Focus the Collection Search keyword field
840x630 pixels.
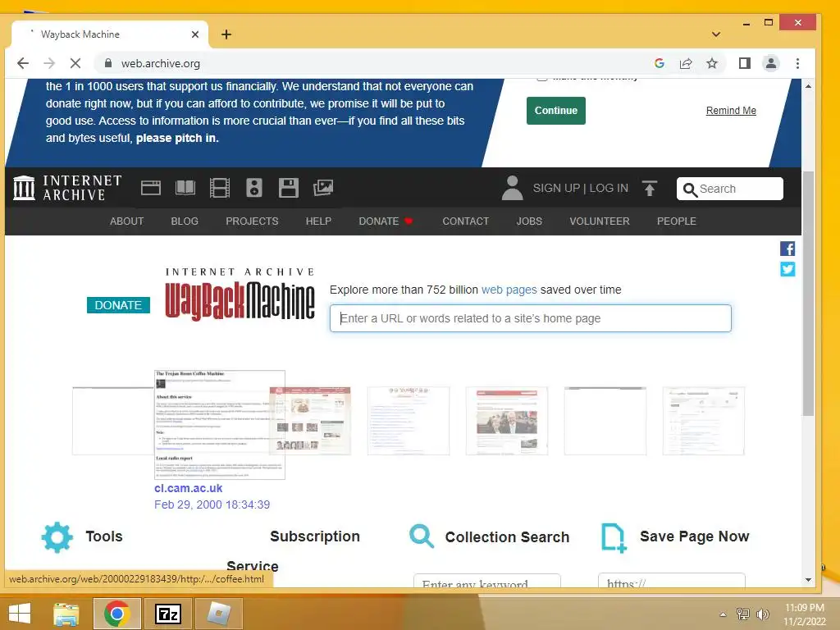487,582
